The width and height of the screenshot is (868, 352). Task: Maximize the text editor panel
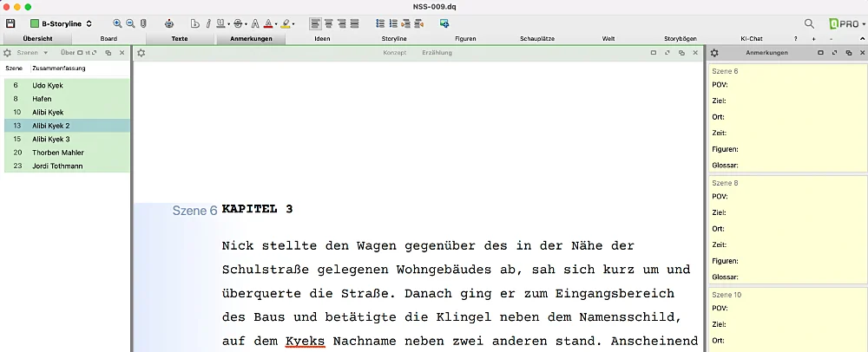click(654, 53)
